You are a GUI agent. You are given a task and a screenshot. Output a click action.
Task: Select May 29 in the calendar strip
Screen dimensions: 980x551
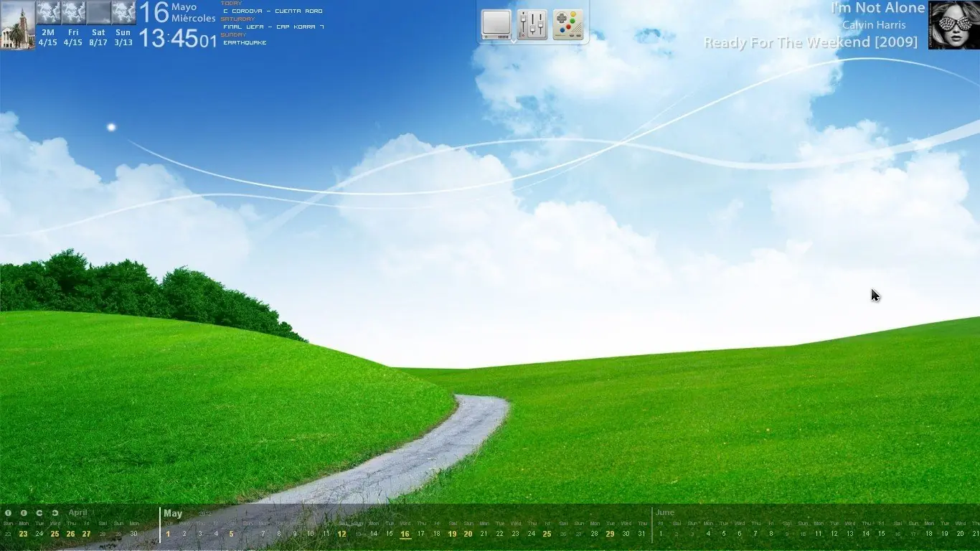tap(610, 534)
